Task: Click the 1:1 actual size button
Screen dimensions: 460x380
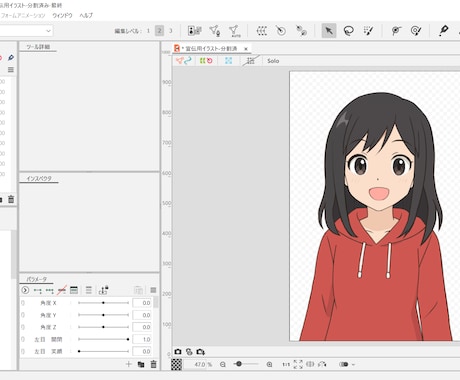Action: [286, 365]
